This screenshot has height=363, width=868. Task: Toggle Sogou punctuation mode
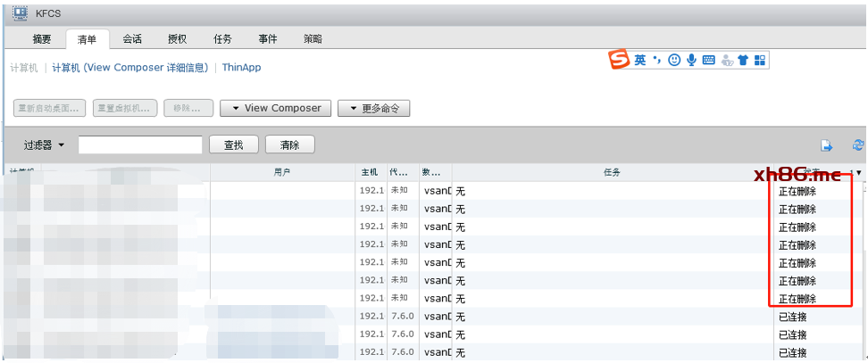(656, 60)
